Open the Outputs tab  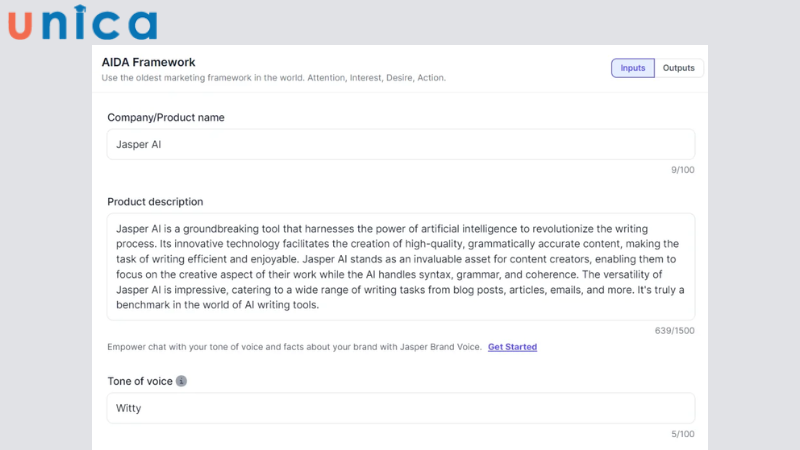pos(679,68)
